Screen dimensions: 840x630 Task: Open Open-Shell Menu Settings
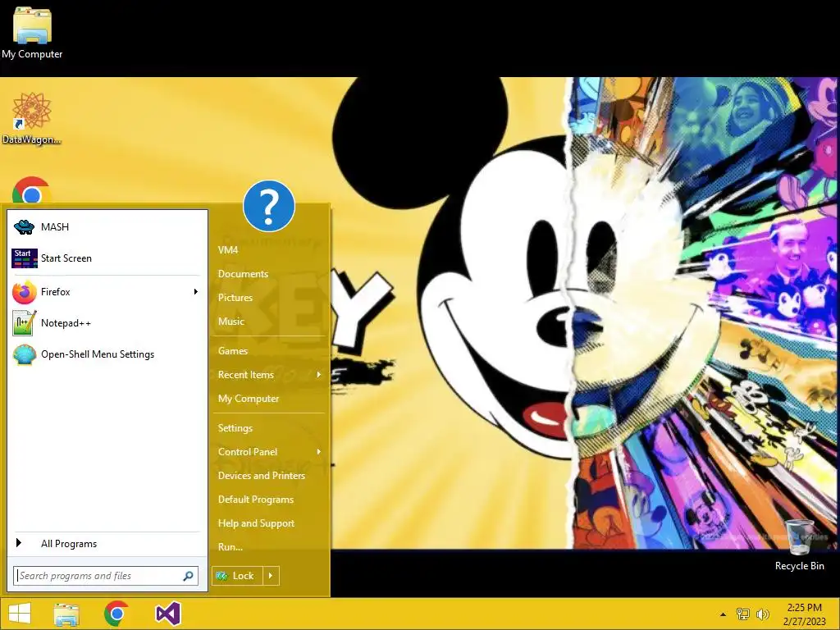106,354
